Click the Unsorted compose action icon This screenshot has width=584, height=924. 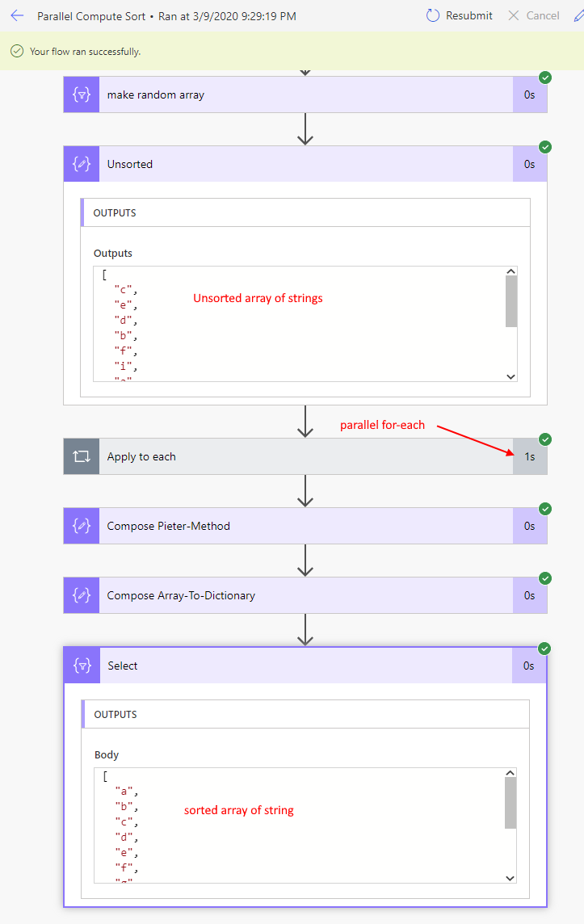[81, 164]
